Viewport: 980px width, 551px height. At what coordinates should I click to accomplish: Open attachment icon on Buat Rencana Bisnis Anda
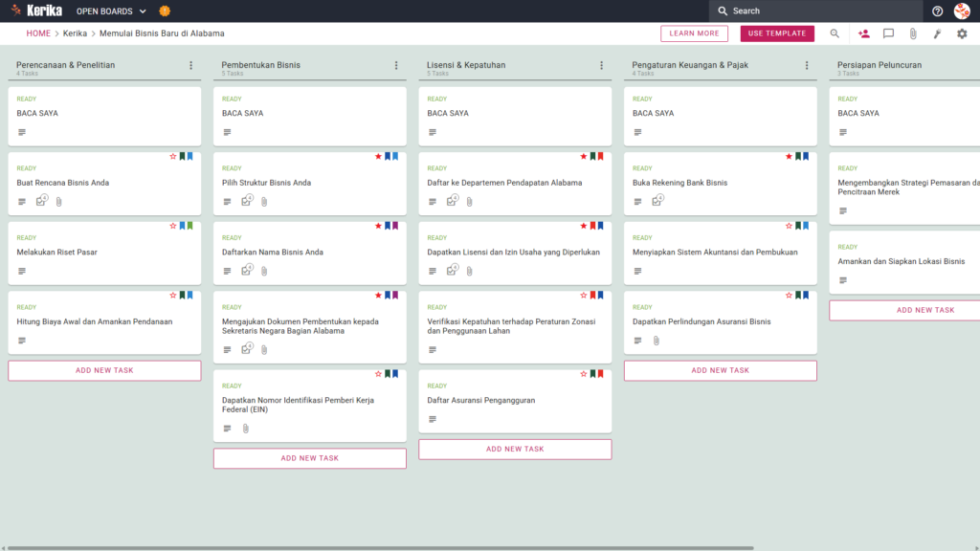(x=58, y=202)
